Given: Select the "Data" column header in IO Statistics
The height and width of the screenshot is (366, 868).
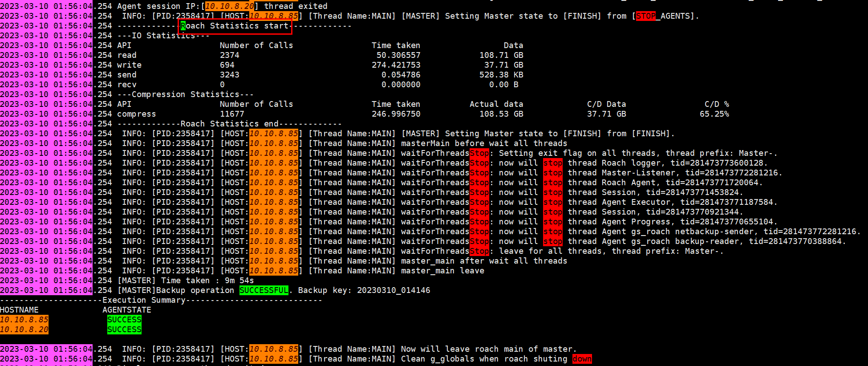Looking at the screenshot, I should (x=513, y=45).
